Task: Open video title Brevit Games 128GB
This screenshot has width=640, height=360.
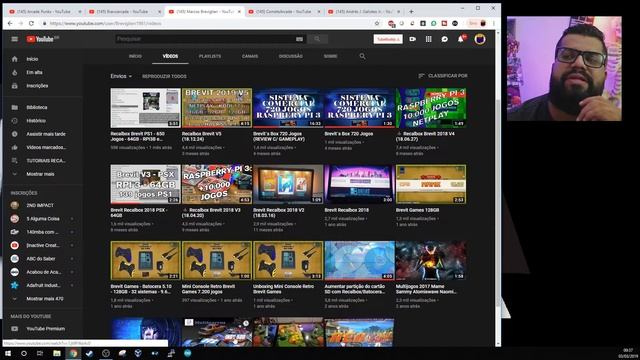Action: tap(417, 210)
